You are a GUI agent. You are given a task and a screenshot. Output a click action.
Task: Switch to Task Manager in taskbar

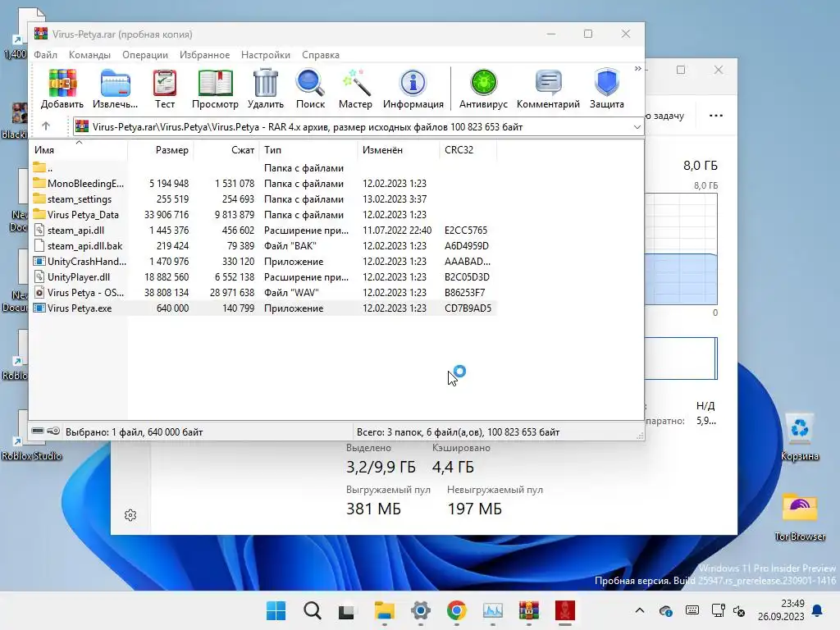click(492, 610)
